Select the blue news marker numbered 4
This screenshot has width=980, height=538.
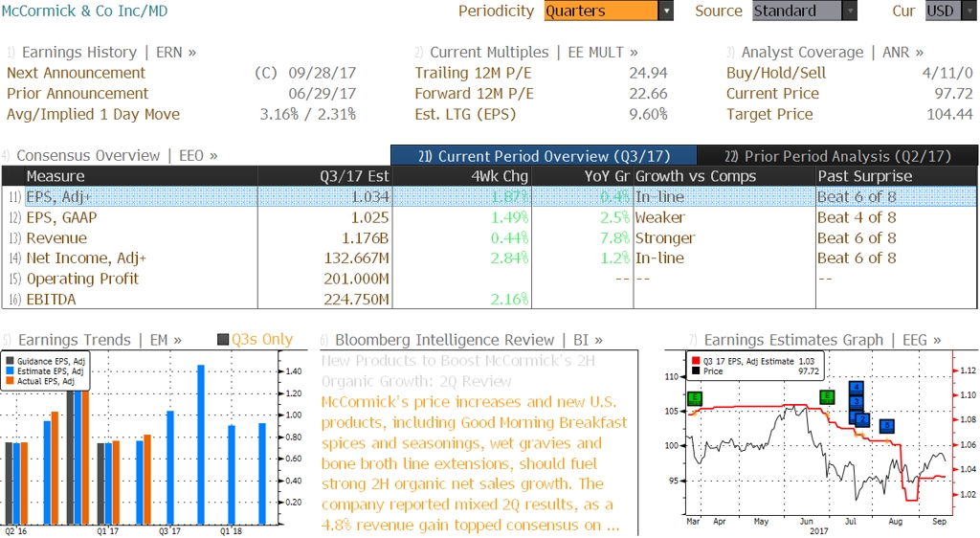[857, 388]
